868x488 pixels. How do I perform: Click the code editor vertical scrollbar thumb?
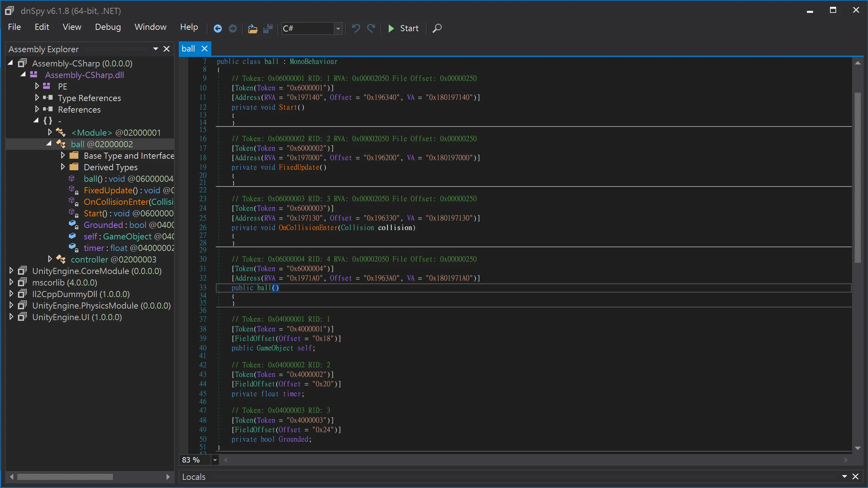(857, 177)
